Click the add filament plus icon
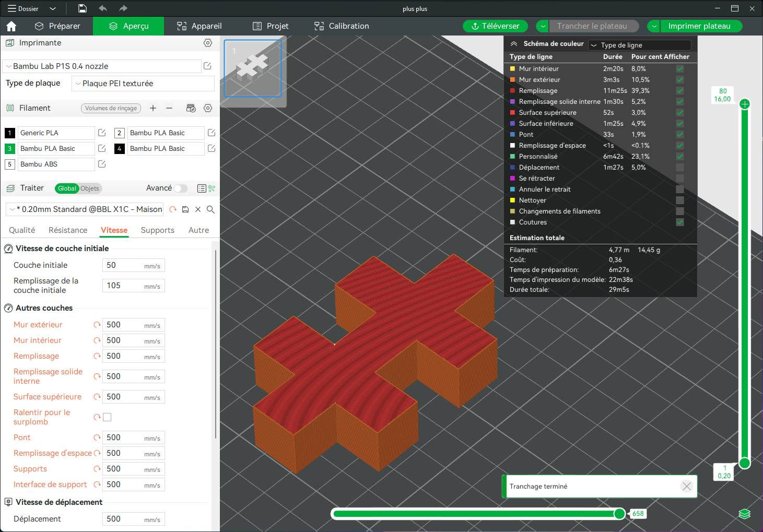Image resolution: width=763 pixels, height=532 pixels. (x=153, y=108)
